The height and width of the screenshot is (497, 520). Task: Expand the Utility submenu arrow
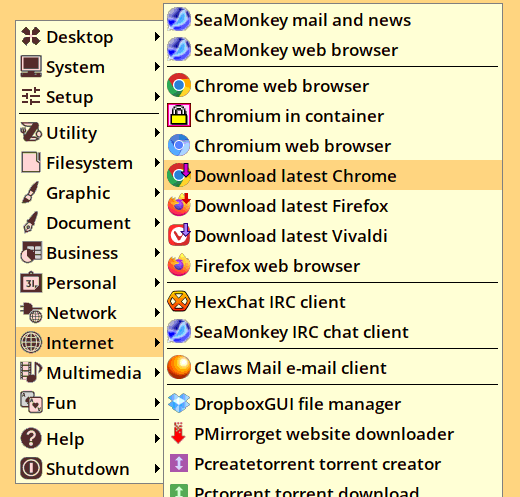click(157, 133)
